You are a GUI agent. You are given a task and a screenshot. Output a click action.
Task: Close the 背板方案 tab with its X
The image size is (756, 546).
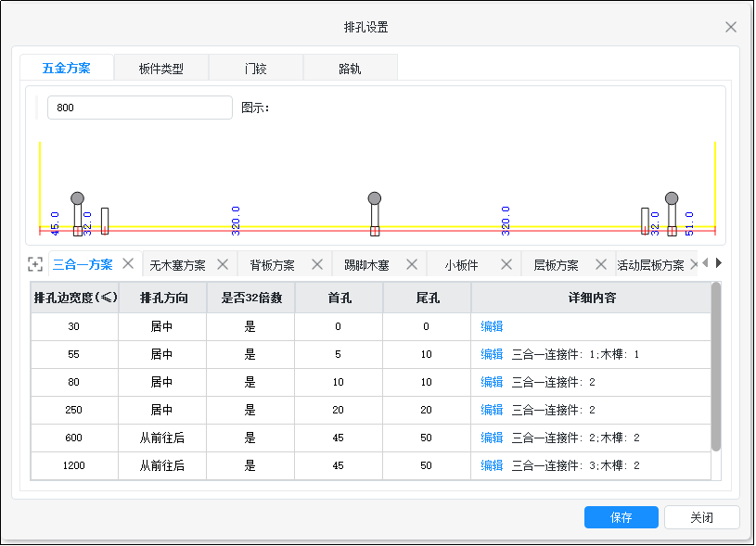pos(317,264)
